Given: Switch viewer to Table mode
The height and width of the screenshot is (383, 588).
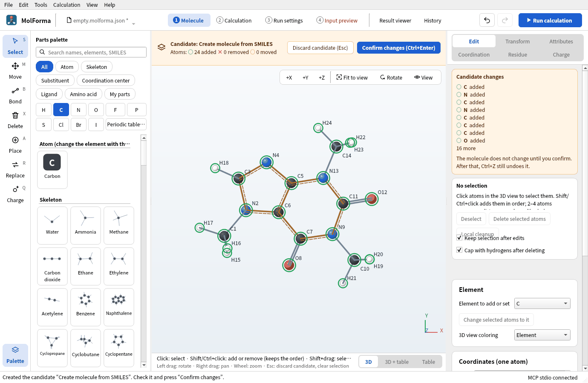Looking at the screenshot, I should point(429,362).
